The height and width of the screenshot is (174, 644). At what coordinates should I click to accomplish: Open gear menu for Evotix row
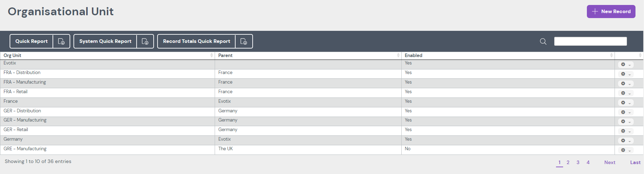(x=625, y=64)
